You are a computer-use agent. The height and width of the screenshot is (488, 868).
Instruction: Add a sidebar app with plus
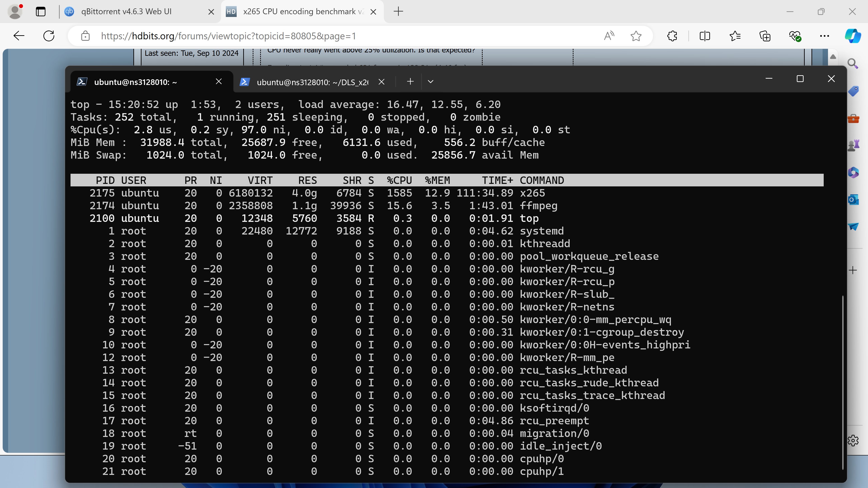click(x=853, y=270)
